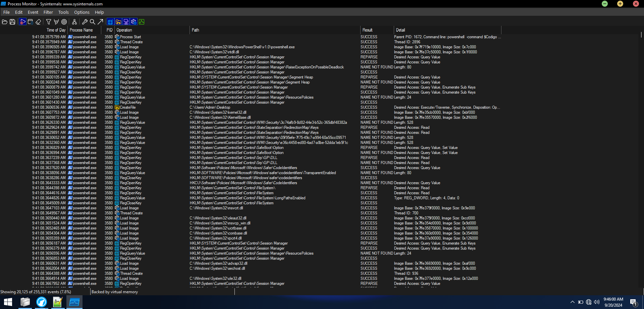
Task: Click the Open log file icon
Action: coord(5,22)
